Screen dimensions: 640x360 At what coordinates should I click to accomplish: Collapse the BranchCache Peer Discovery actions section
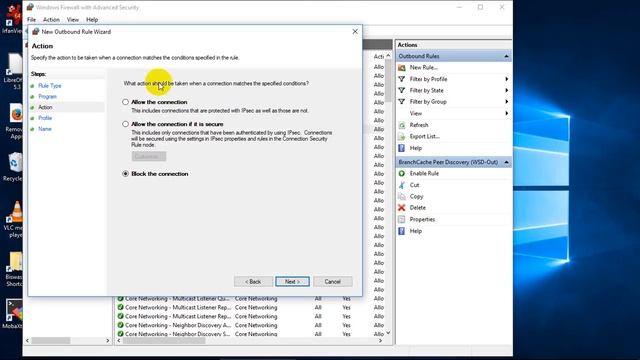tap(506, 162)
